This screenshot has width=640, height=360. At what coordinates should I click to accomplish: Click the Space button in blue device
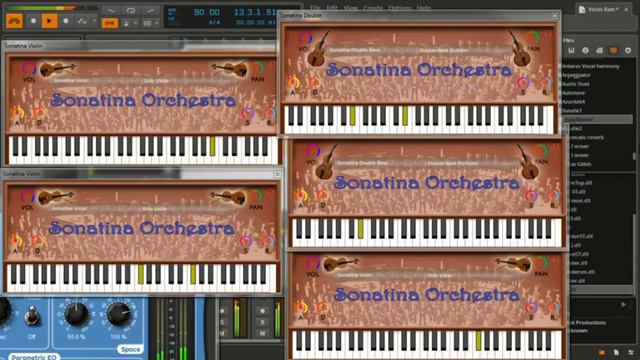point(130,349)
